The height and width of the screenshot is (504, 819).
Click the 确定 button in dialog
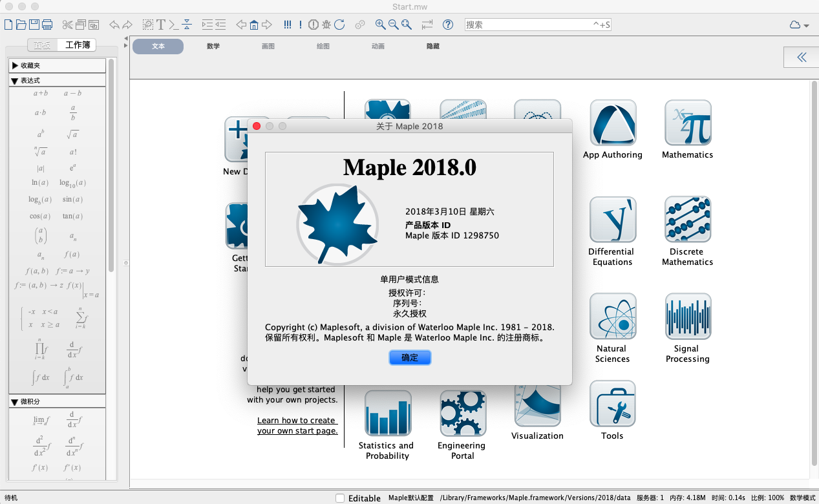(410, 357)
